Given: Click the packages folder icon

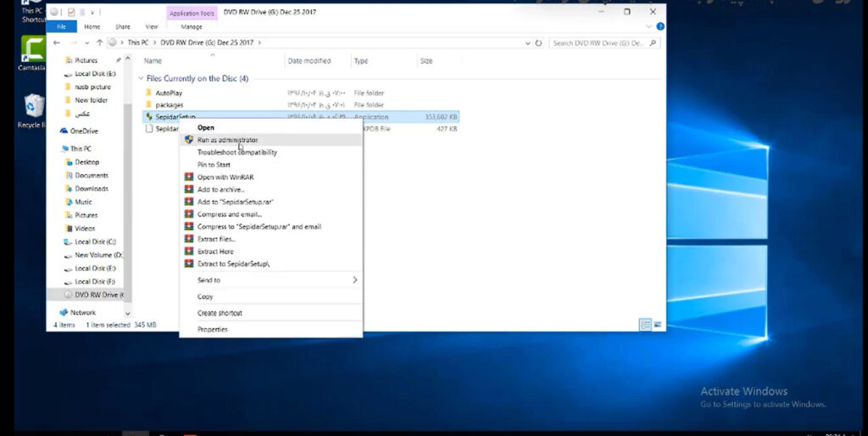Looking at the screenshot, I should coord(148,104).
